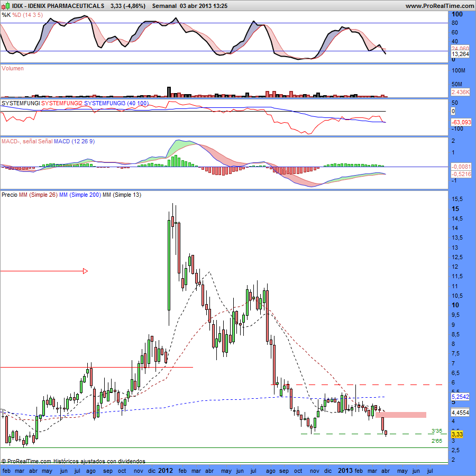Click the %K stochastic label
476x476 pixels.
point(6,15)
